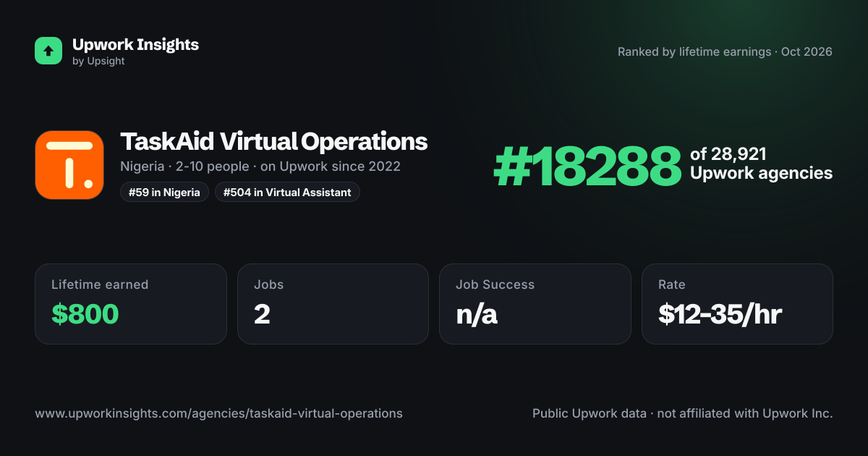Open the Lifetime earned card
This screenshot has height=456, width=868.
pyautogui.click(x=131, y=304)
